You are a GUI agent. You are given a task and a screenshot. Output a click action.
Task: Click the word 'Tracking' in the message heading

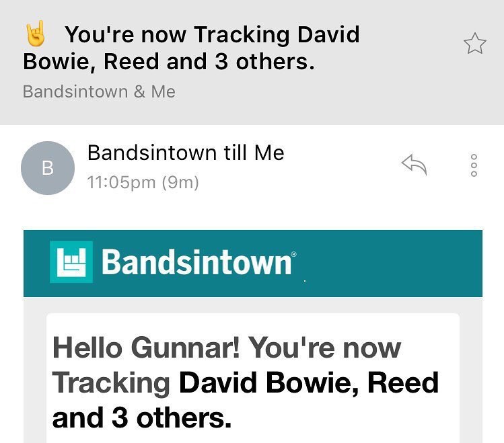click(x=111, y=383)
